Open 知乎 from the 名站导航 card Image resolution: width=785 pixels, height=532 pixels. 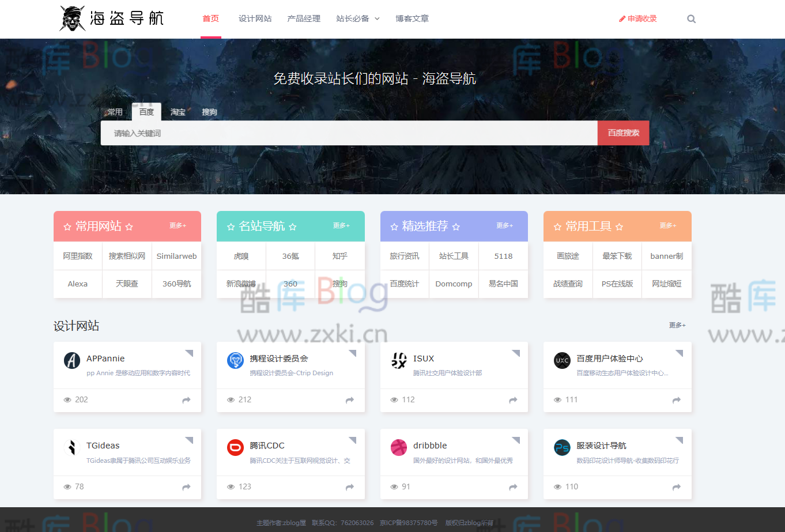coord(339,256)
